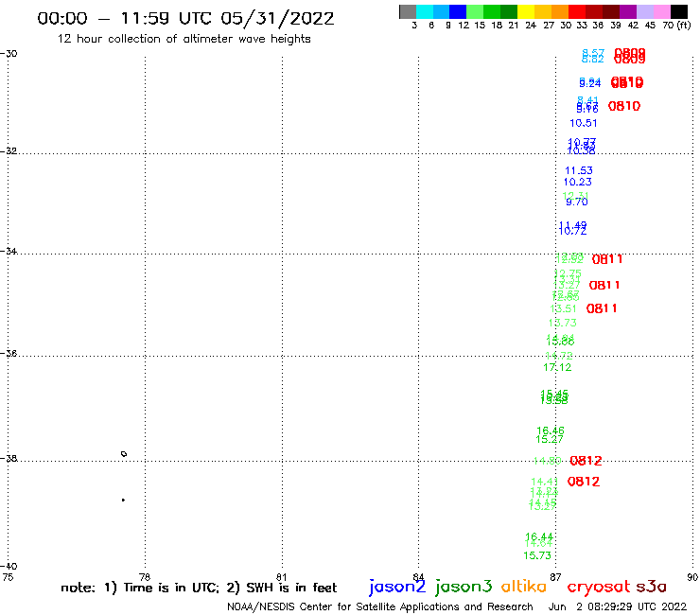Screen dimensions: 700x615
Task: Click the wave height value 14.41
Action: point(544,482)
